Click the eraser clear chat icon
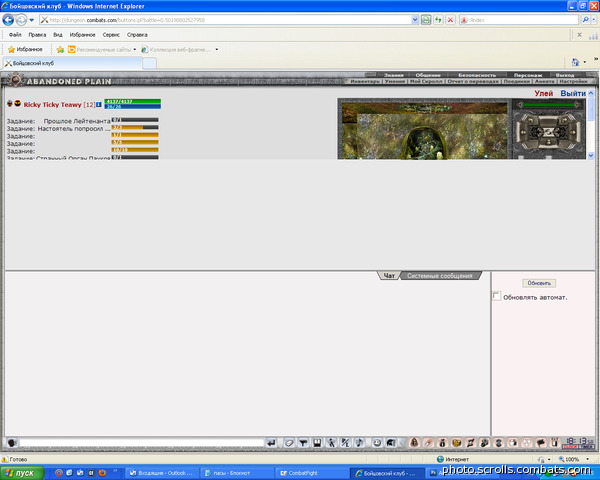 pos(289,443)
